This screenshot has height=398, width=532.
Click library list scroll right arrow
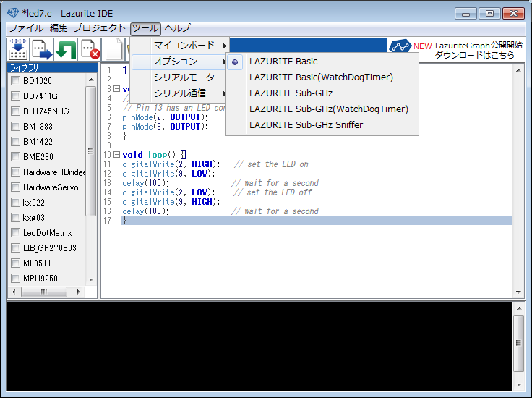78,292
